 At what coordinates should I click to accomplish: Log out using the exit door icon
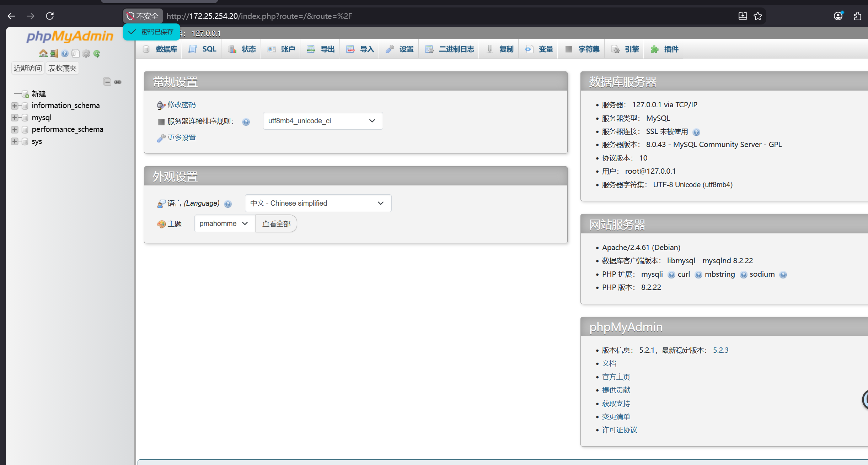pyautogui.click(x=54, y=53)
